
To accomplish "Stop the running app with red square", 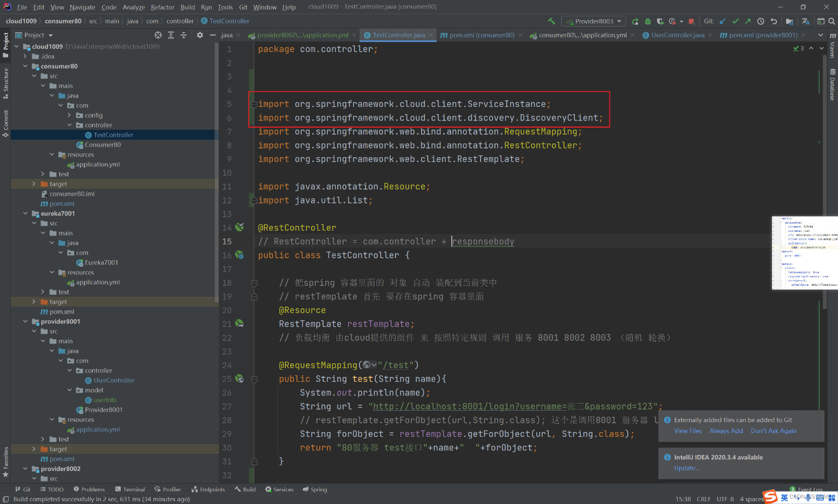I will pyautogui.click(x=692, y=21).
